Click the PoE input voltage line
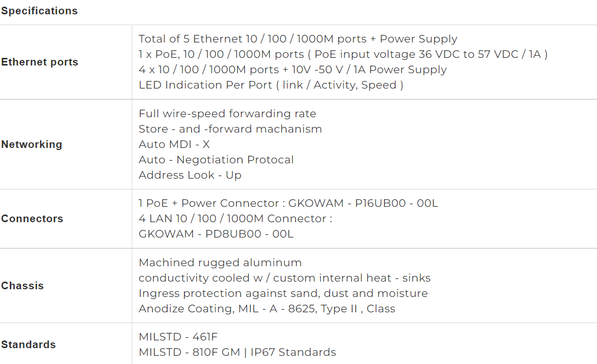597x364 pixels. (x=343, y=54)
